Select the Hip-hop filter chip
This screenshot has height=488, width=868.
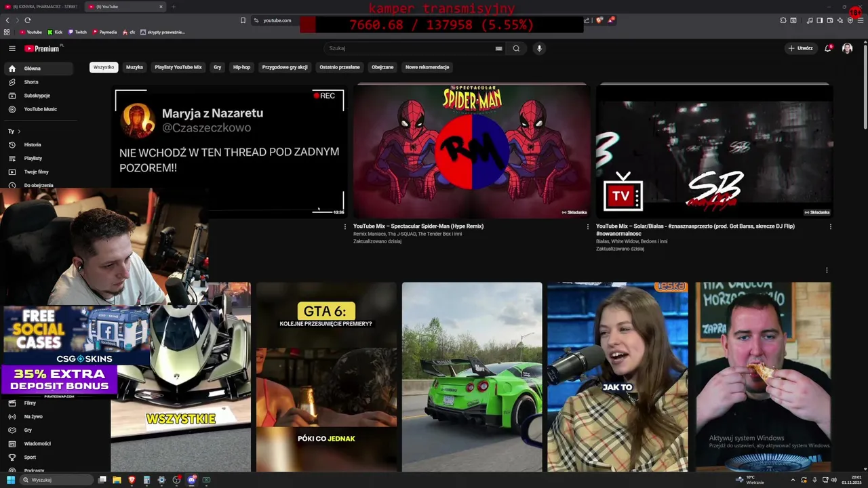[241, 67]
